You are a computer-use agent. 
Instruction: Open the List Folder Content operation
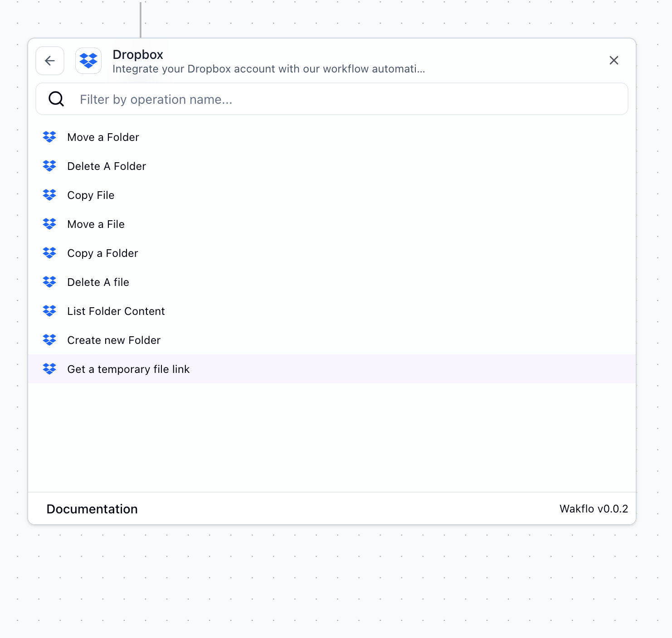(x=116, y=311)
